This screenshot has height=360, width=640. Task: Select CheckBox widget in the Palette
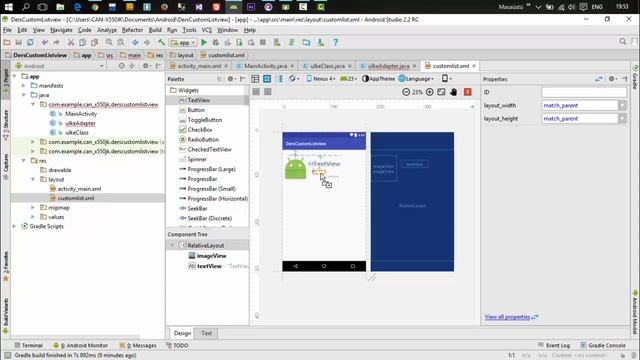[x=200, y=130]
